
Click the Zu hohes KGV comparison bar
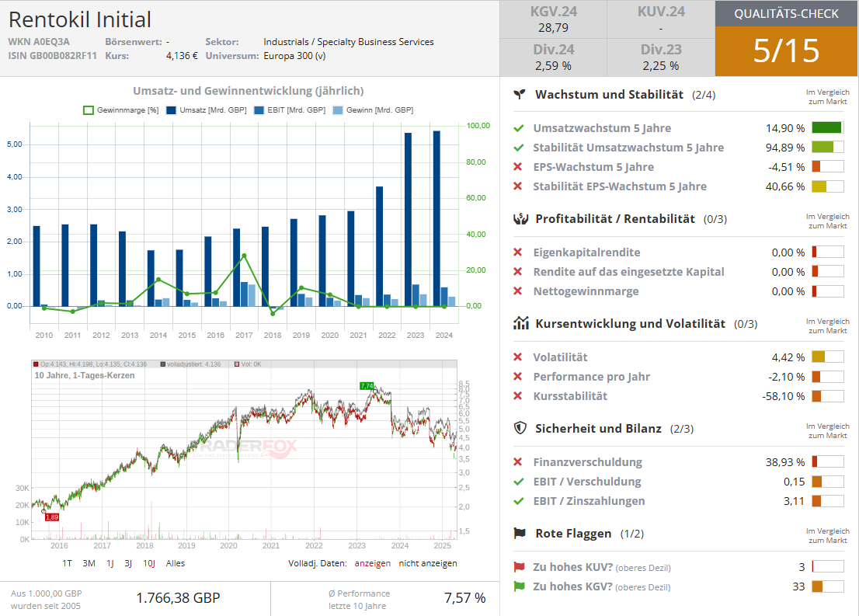(x=828, y=586)
